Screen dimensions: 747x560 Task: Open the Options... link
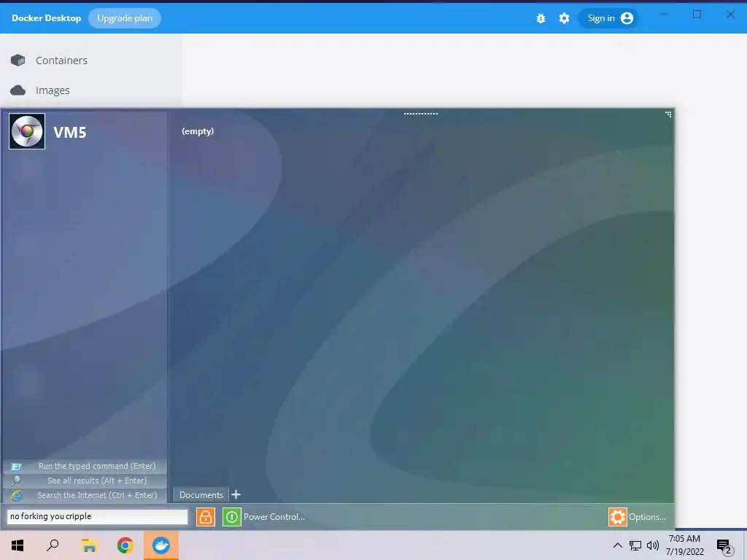pyautogui.click(x=647, y=517)
